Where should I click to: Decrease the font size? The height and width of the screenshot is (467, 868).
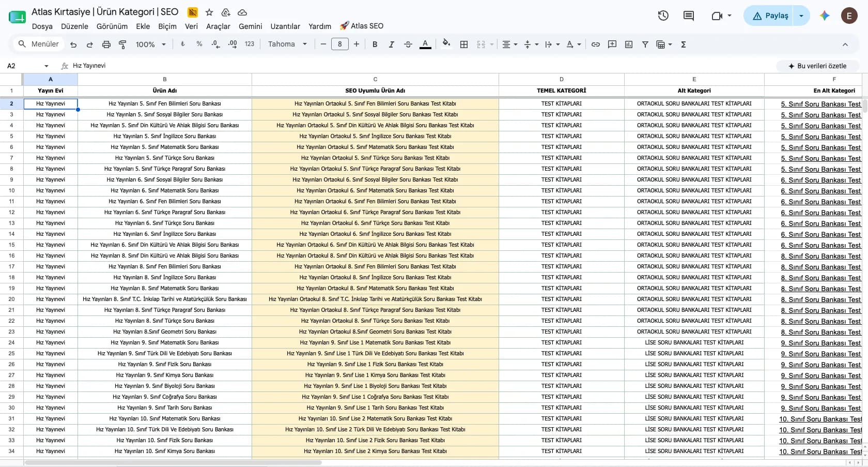[x=323, y=44]
